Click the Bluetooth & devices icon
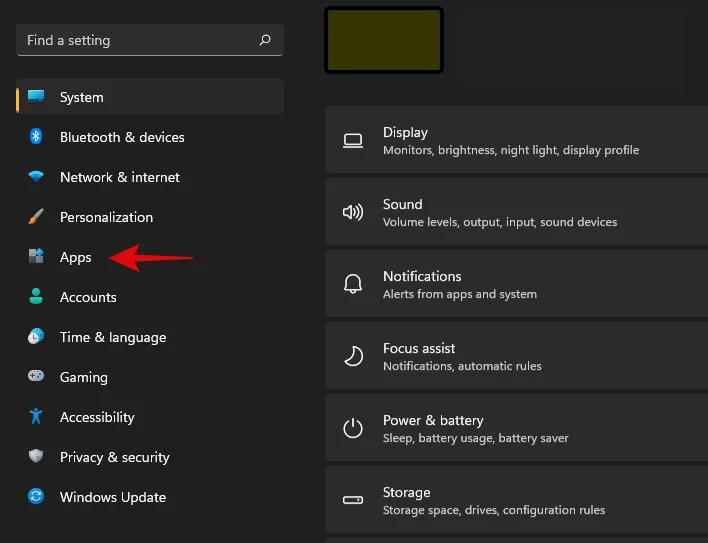This screenshot has height=543, width=708. tap(36, 137)
